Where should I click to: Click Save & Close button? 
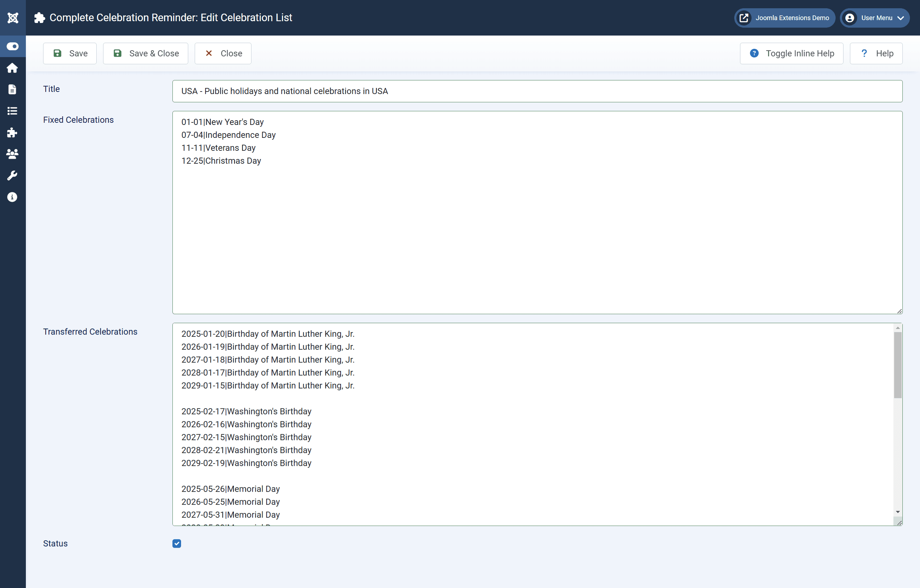click(145, 53)
